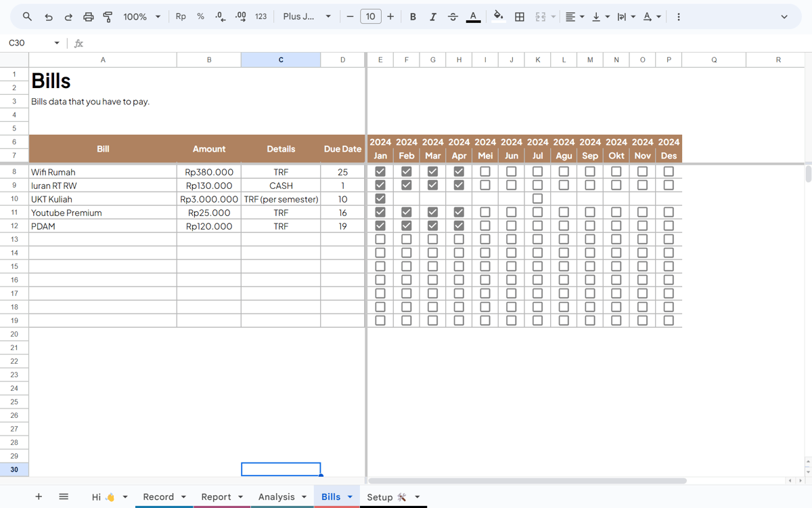
Task: Open the text color picker
Action: [x=473, y=16]
